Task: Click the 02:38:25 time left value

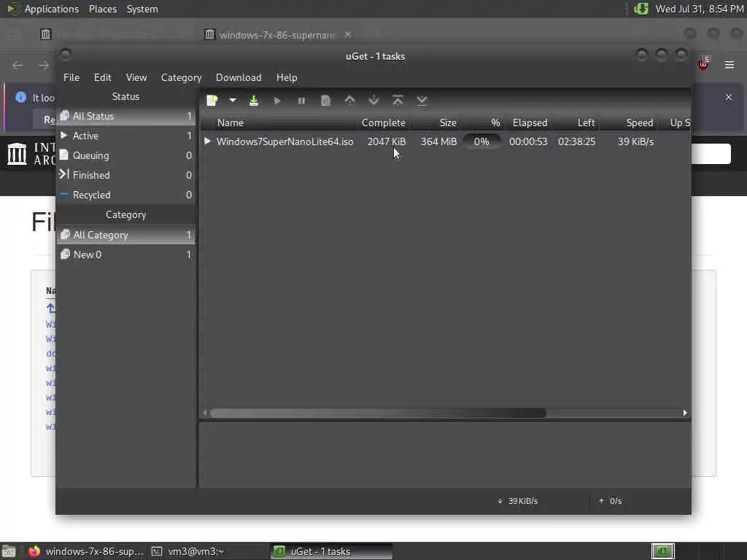Action: pyautogui.click(x=576, y=141)
